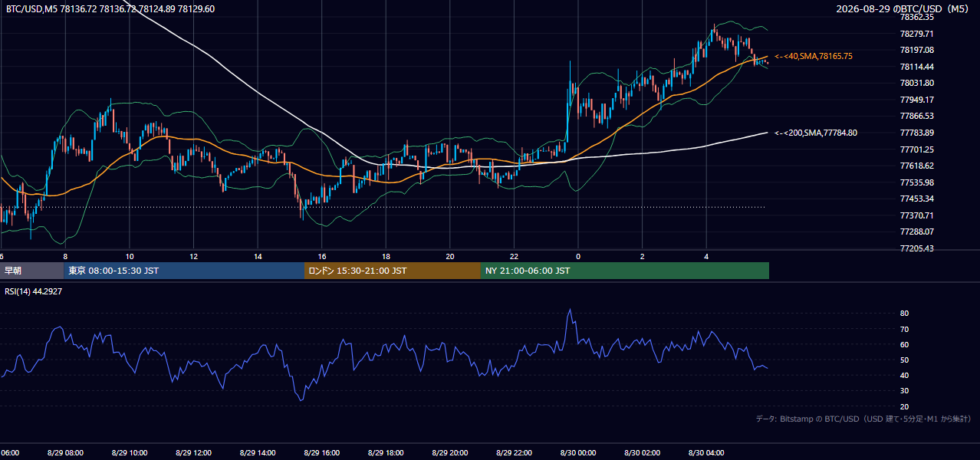
Task: Click price axis value 77618.62
Action: pos(916,166)
